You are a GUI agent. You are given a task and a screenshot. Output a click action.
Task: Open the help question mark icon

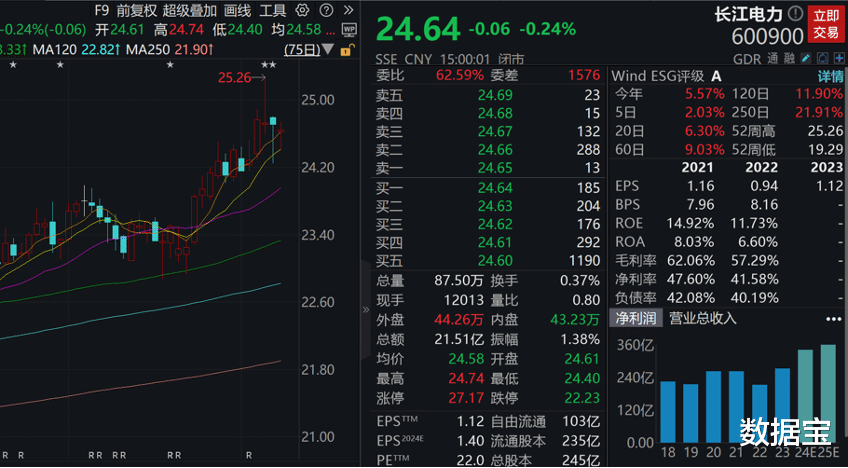[326, 10]
